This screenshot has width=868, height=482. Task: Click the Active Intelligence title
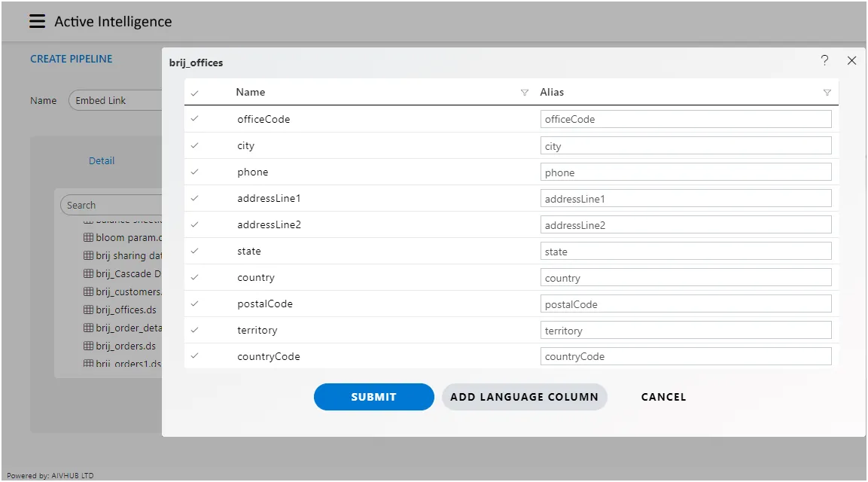113,21
